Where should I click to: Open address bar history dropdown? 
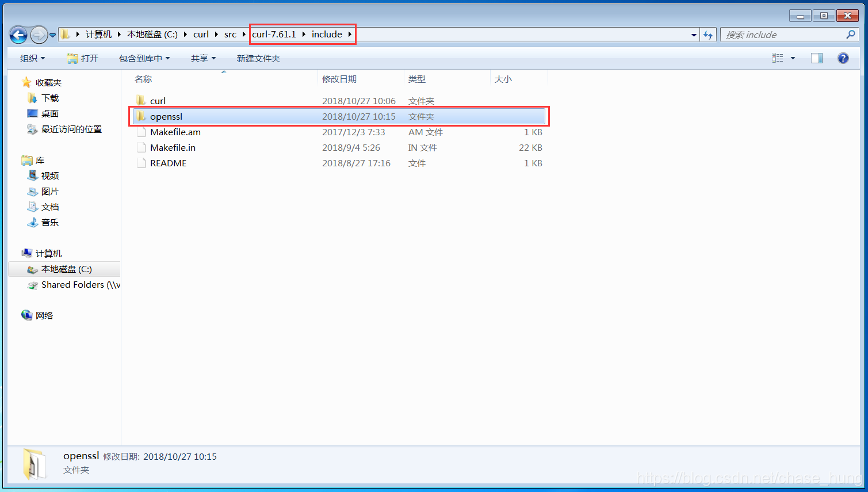694,35
